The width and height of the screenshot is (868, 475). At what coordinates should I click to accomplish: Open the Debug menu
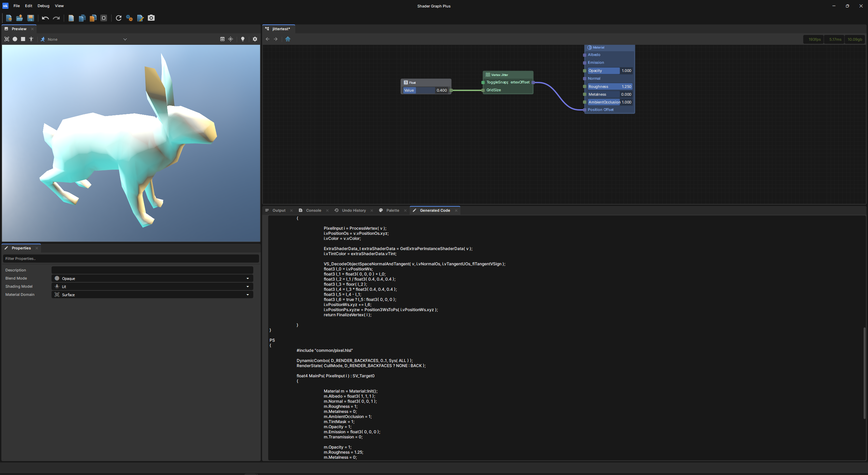tap(43, 6)
